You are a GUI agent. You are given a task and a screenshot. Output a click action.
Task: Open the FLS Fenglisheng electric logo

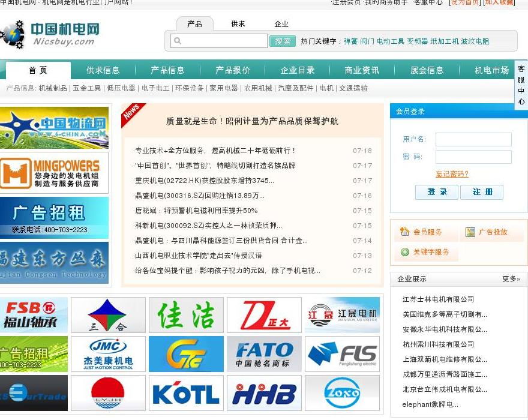(343, 354)
